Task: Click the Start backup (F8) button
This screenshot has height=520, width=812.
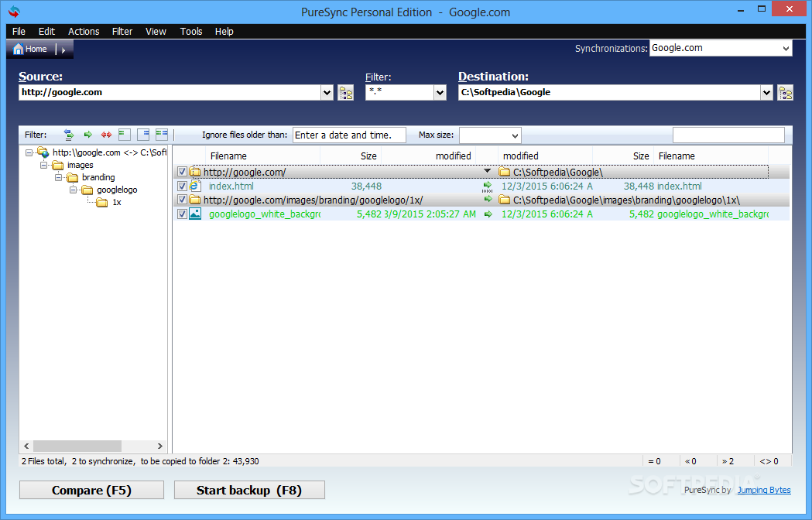Action: point(249,490)
